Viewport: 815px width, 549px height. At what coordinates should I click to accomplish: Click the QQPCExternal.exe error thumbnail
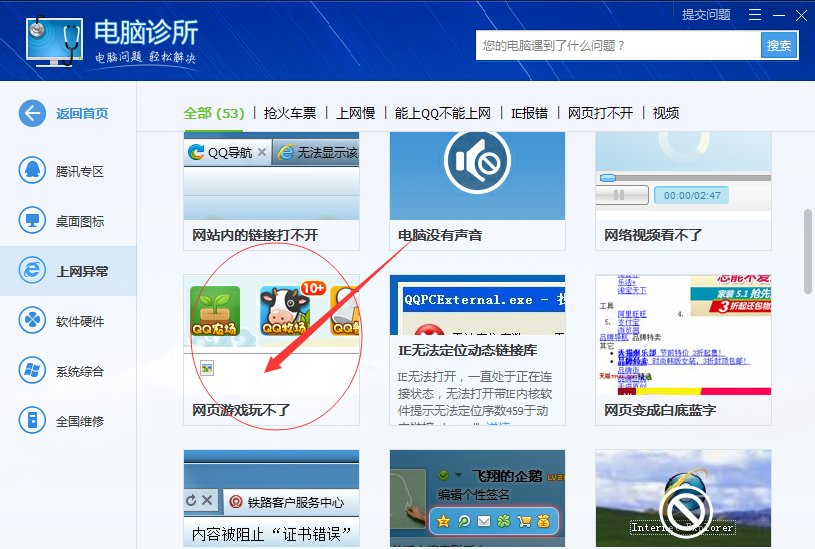click(477, 305)
